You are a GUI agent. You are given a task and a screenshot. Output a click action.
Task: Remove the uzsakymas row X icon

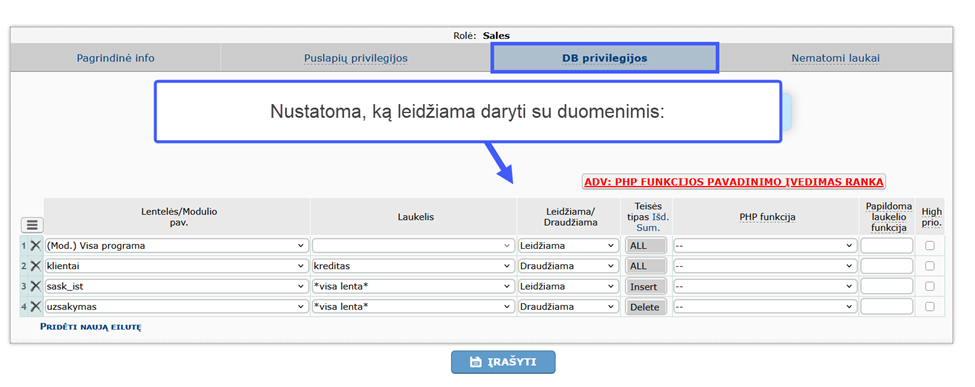click(35, 307)
